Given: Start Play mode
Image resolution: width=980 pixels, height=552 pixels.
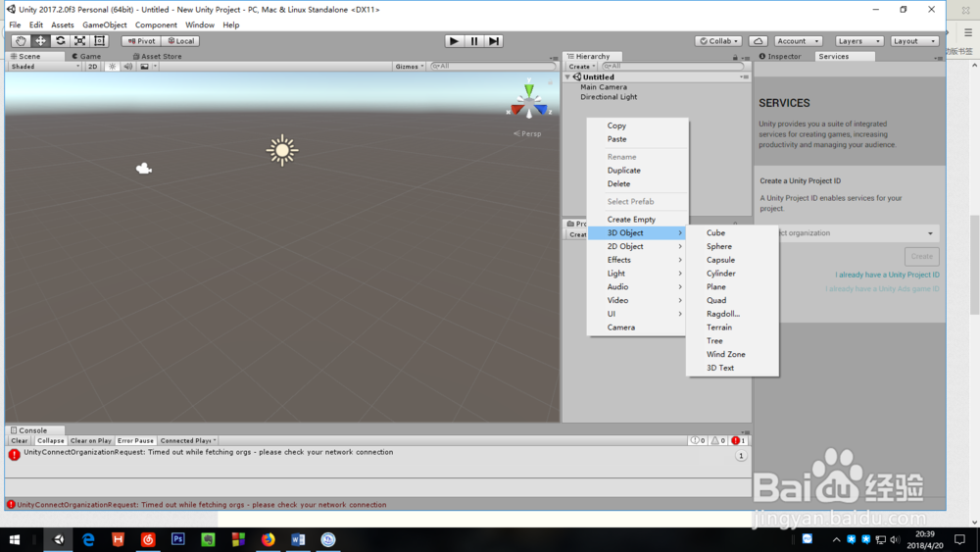Looking at the screenshot, I should click(x=454, y=40).
